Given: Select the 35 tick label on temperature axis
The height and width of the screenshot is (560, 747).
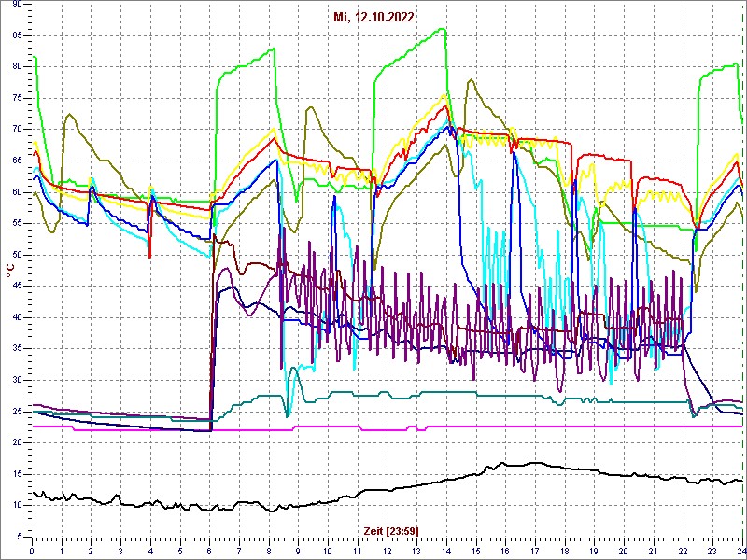Looking at the screenshot, I should [x=17, y=349].
